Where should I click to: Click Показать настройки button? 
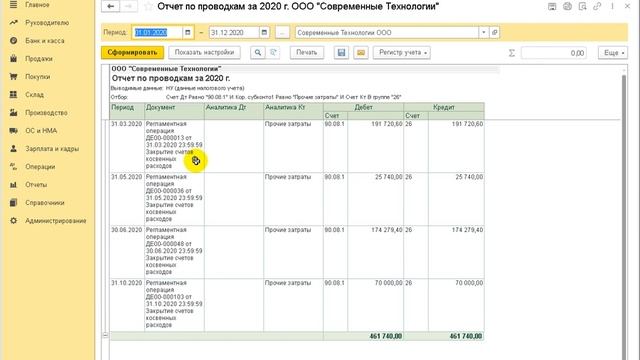tap(204, 53)
